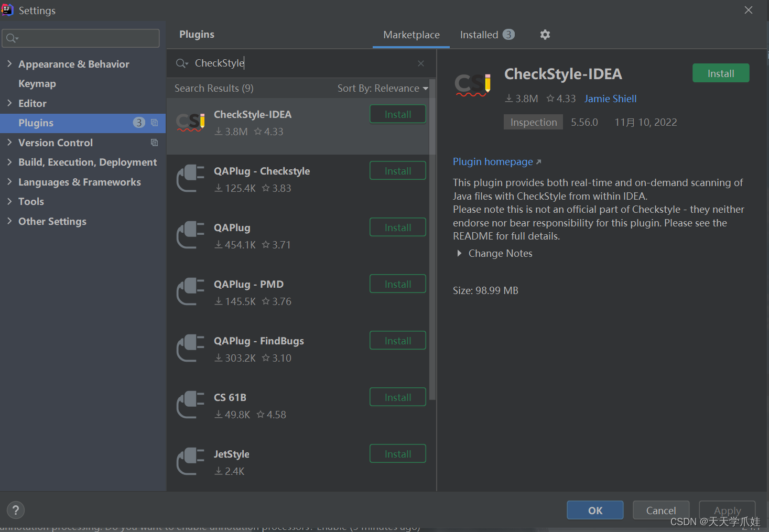Click the version number 5.56.0

pos(584,122)
